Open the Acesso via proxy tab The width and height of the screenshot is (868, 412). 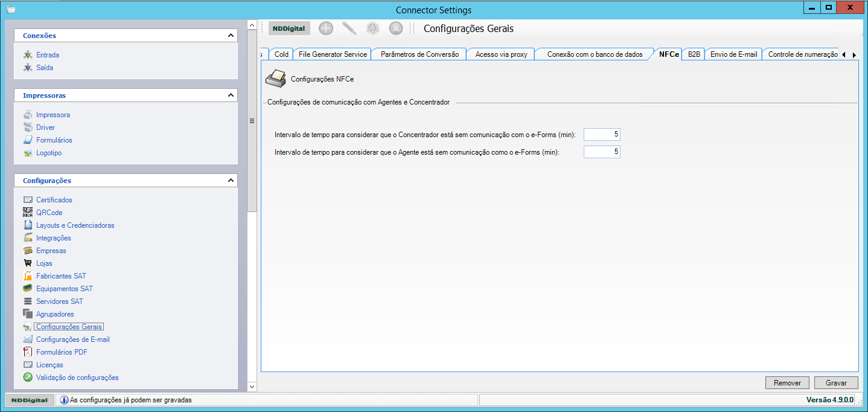pyautogui.click(x=501, y=54)
